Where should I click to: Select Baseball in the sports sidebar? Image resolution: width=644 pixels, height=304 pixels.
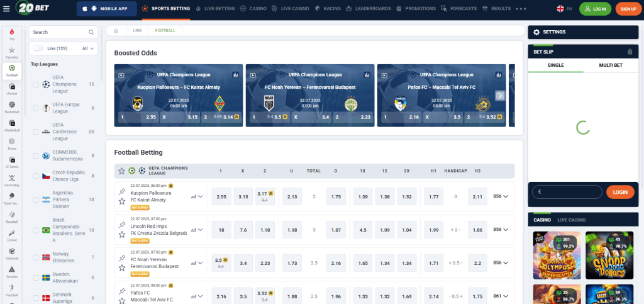click(x=12, y=217)
